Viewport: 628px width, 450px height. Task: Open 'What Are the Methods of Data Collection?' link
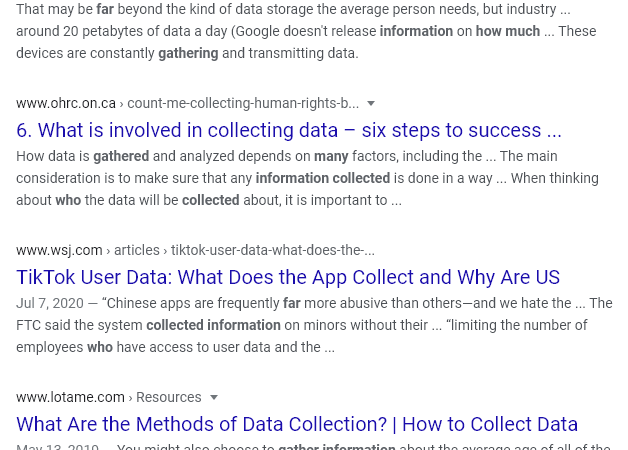coord(297,424)
